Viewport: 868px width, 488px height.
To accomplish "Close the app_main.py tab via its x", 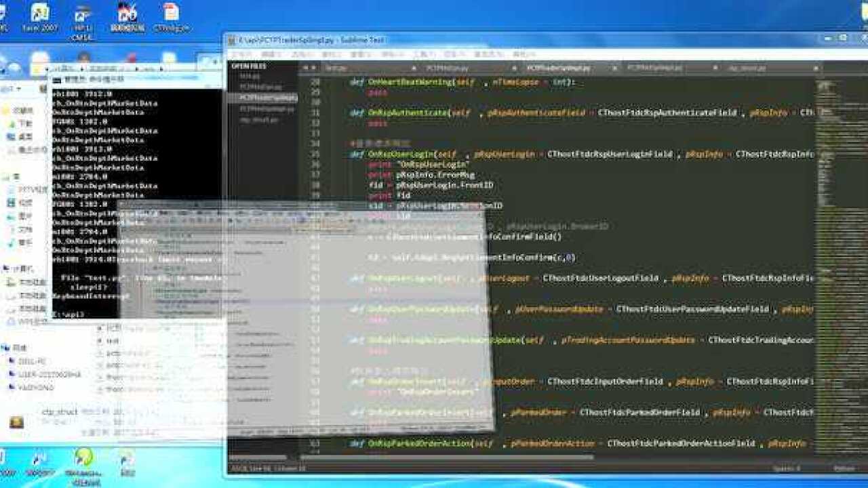I will tap(816, 68).
